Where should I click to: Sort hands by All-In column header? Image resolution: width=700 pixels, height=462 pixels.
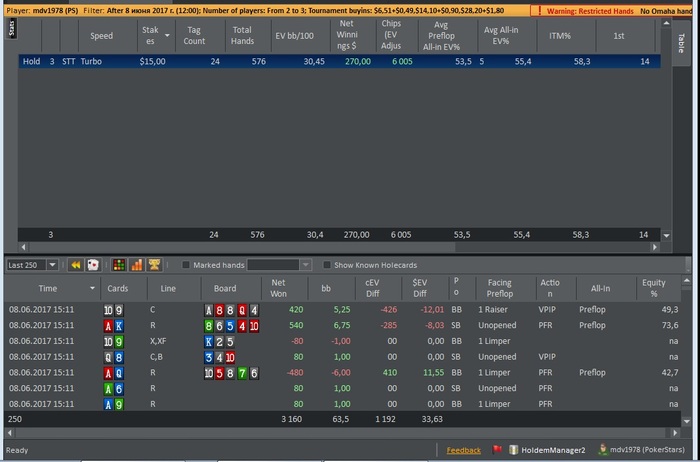pyautogui.click(x=600, y=288)
